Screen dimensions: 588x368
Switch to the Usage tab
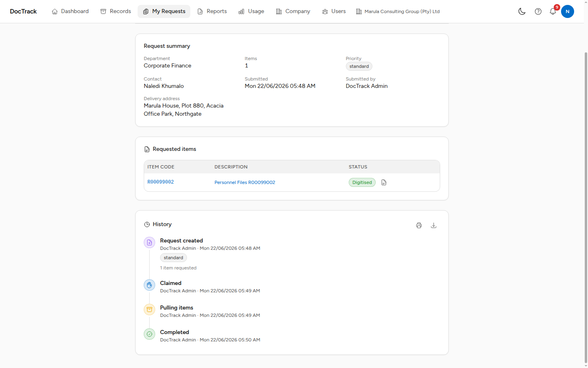coord(251,11)
